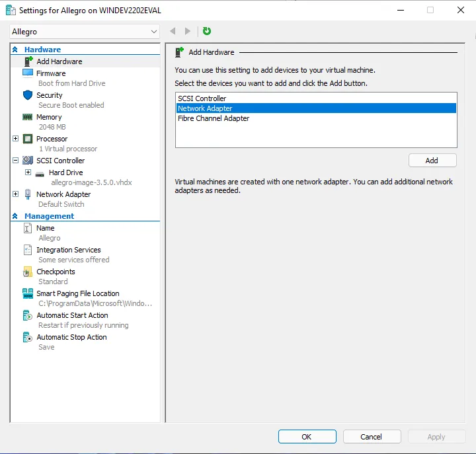Image resolution: width=476 pixels, height=454 pixels.
Task: Click the Add Hardware icon in sidebar
Action: coord(28,61)
